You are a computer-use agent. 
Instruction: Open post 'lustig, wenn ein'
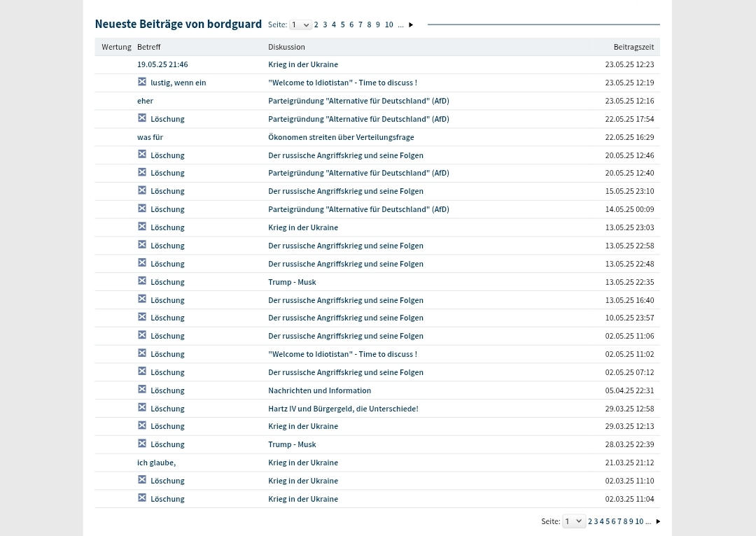(178, 83)
